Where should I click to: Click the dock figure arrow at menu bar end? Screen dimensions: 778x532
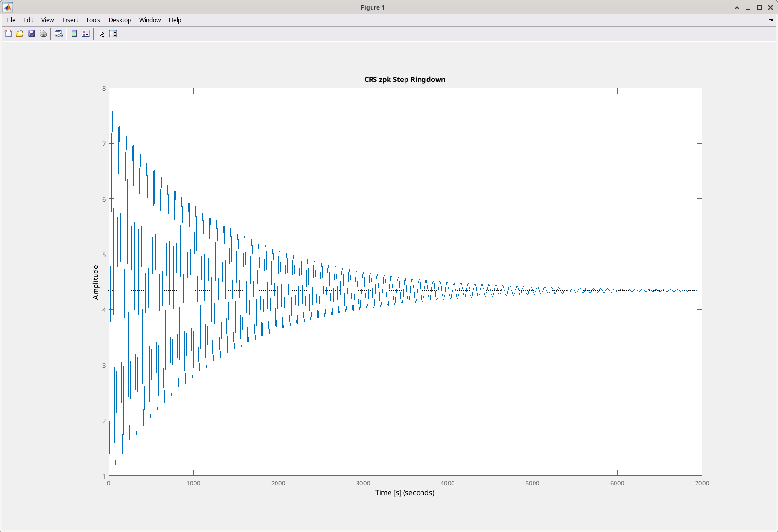coord(771,20)
